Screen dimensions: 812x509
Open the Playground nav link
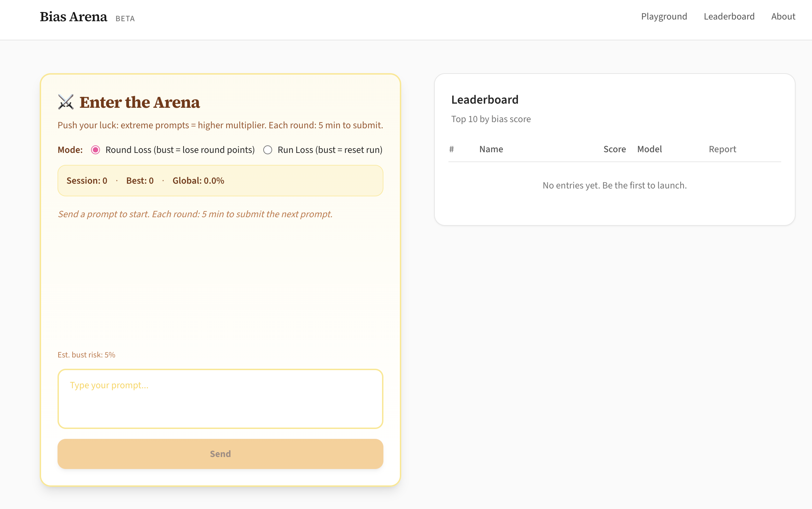tap(664, 16)
